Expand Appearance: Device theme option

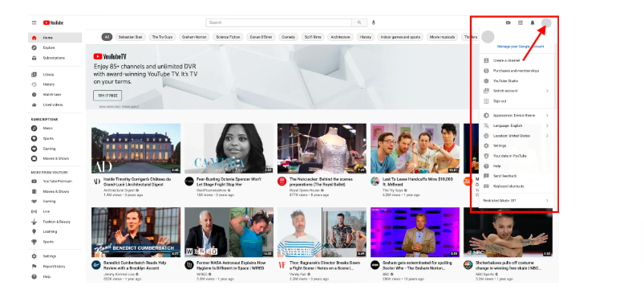(x=516, y=116)
